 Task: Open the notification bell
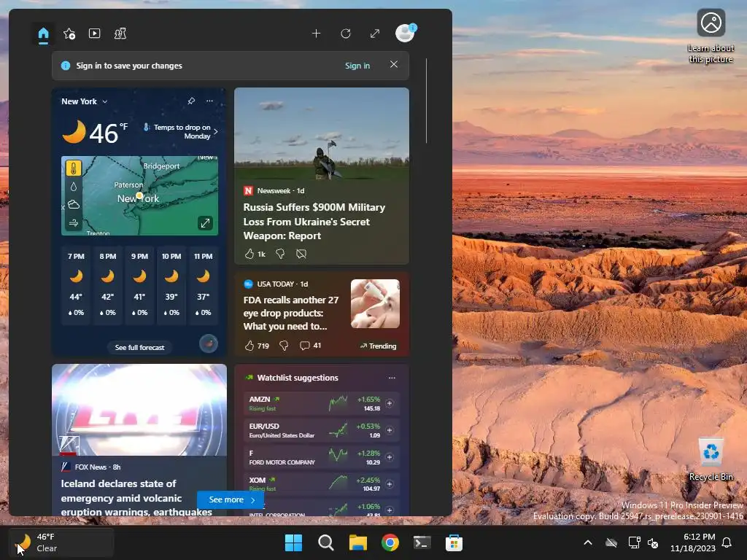[x=727, y=542]
